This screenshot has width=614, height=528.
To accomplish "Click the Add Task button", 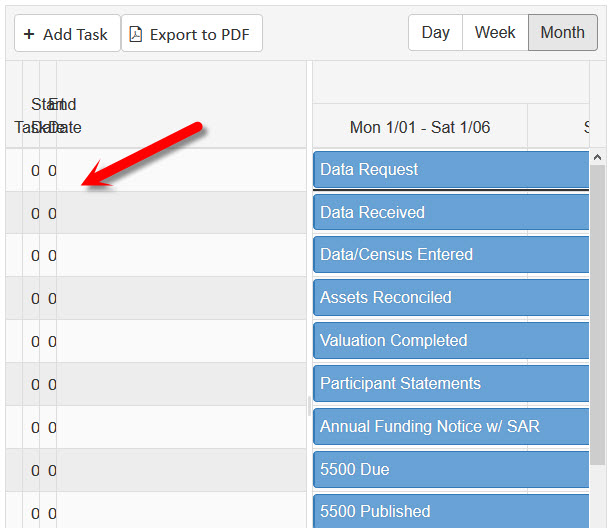I will (x=67, y=34).
